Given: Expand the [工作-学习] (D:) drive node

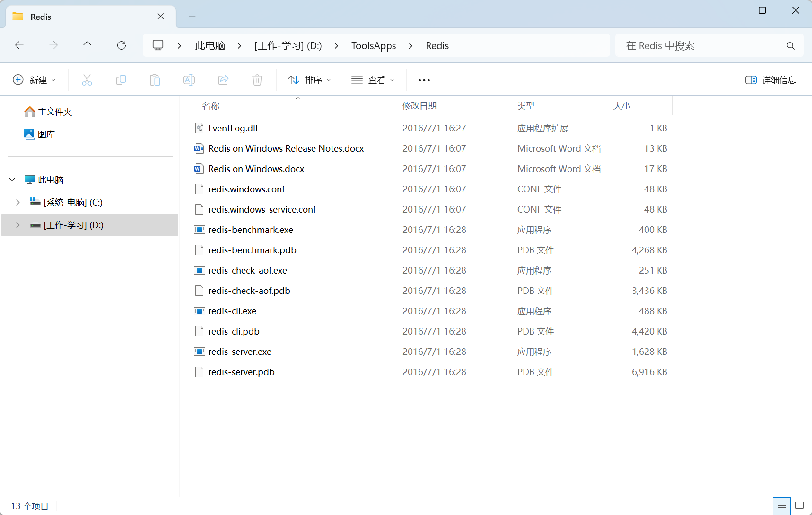Looking at the screenshot, I should [x=17, y=225].
